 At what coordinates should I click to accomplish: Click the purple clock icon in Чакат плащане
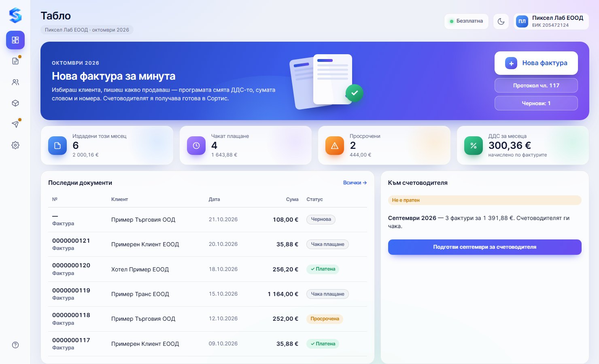[x=196, y=146]
